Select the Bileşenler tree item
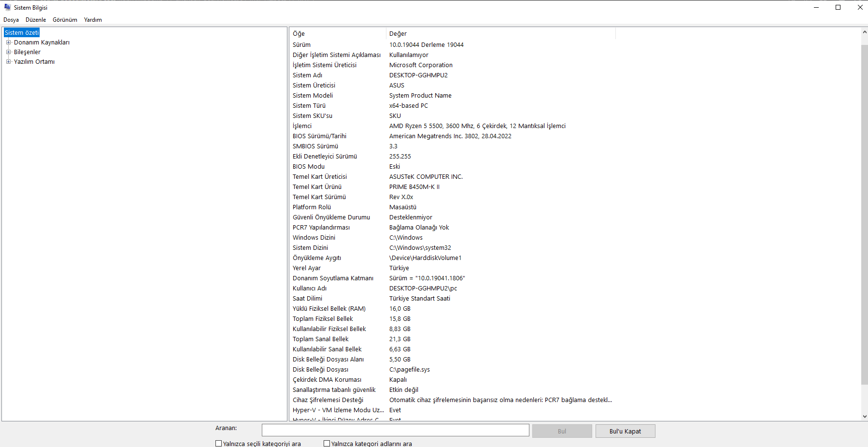The height and width of the screenshot is (447, 868). [27, 52]
